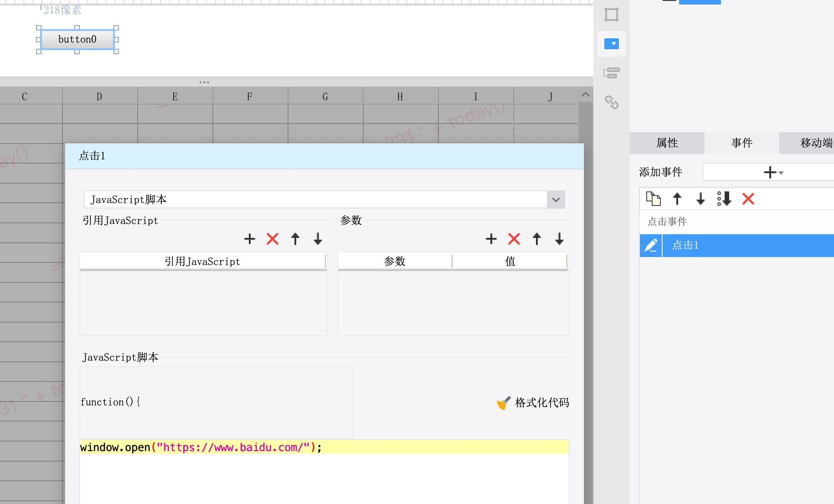Copy the selected event in events panel
The width and height of the screenshot is (834, 504).
pyautogui.click(x=654, y=199)
